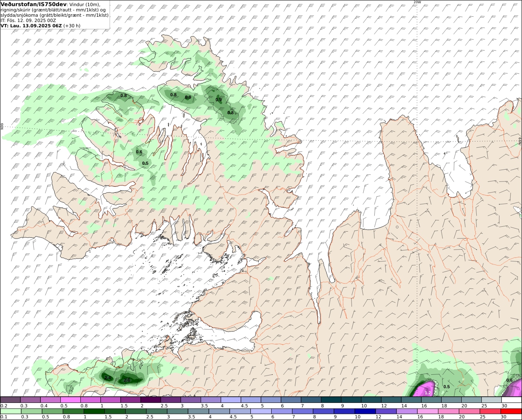Viewport: 522px width, 420px height.
Task: Click the Veðurstofan/IS750dev title text
Action: 33,4
